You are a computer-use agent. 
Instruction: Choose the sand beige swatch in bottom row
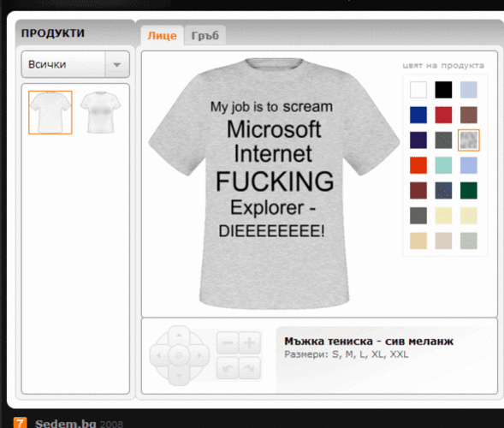point(418,241)
